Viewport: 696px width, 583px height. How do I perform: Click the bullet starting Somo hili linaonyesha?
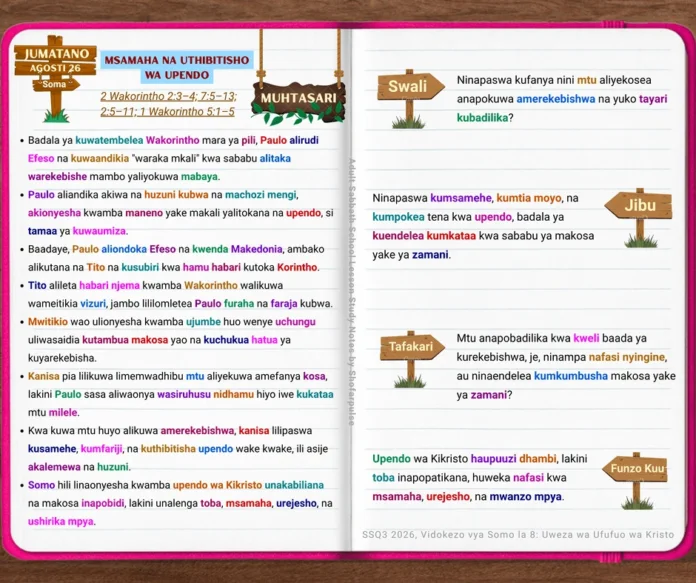[x=176, y=503]
